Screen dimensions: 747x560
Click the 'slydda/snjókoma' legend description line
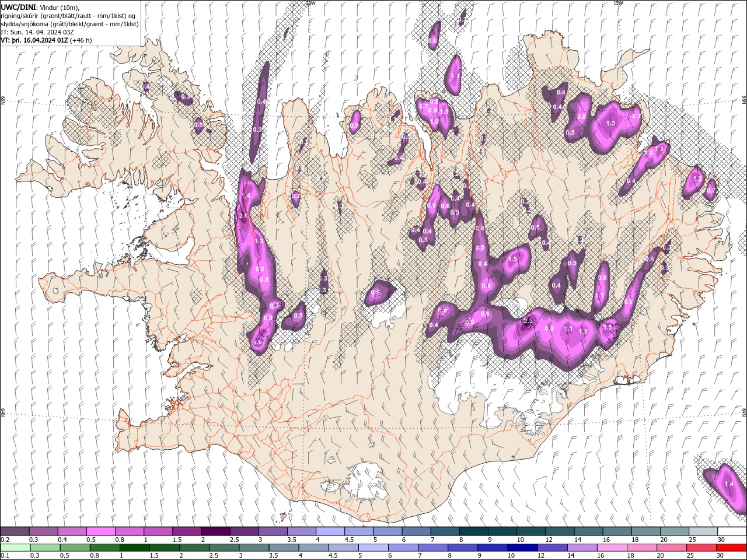(x=70, y=24)
